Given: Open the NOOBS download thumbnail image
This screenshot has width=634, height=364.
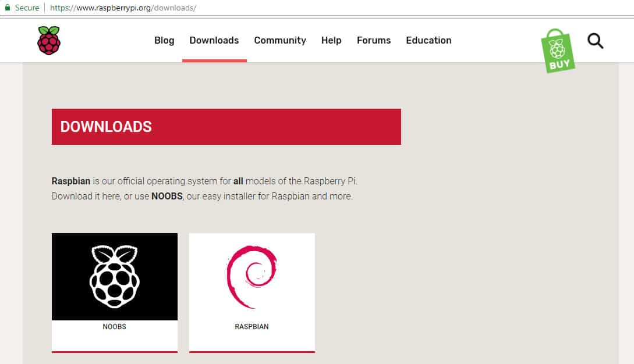Looking at the screenshot, I should point(115,277).
